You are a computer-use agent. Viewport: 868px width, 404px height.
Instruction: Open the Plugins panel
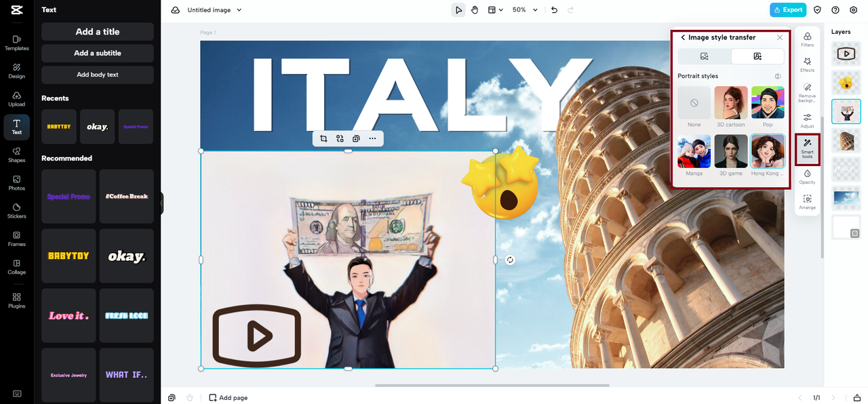[17, 300]
